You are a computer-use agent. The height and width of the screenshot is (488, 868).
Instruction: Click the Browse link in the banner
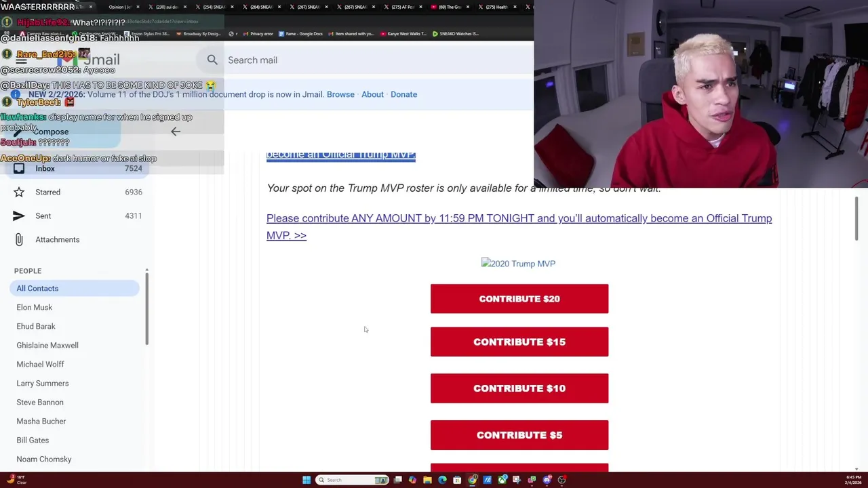coord(340,94)
